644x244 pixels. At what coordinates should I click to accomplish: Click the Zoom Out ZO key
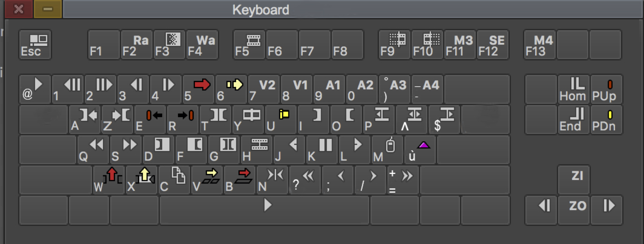(574, 210)
